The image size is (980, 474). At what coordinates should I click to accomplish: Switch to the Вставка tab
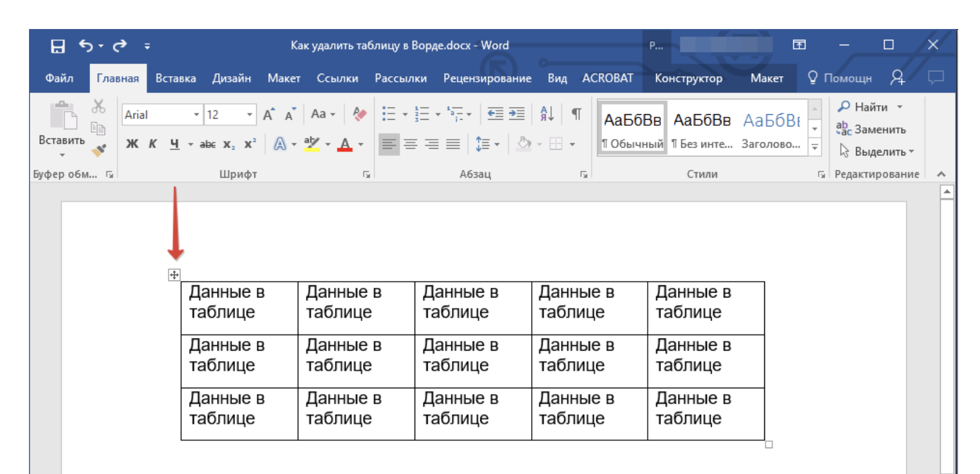(175, 78)
